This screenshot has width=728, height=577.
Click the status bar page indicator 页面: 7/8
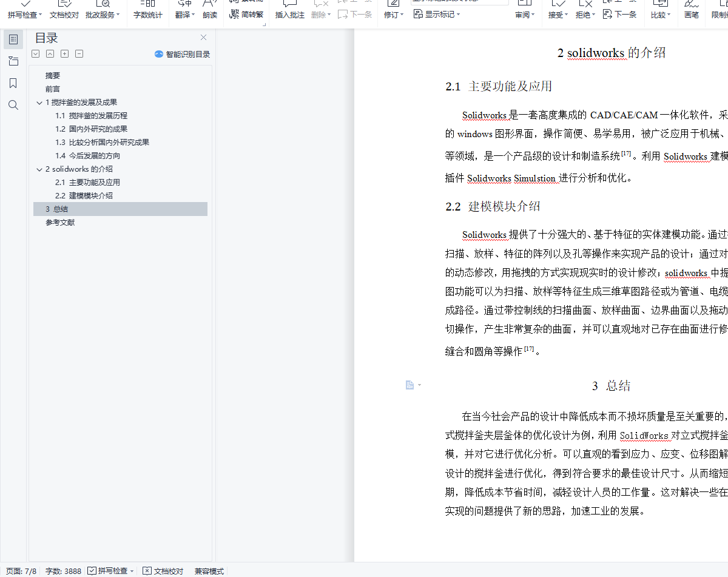(x=21, y=571)
